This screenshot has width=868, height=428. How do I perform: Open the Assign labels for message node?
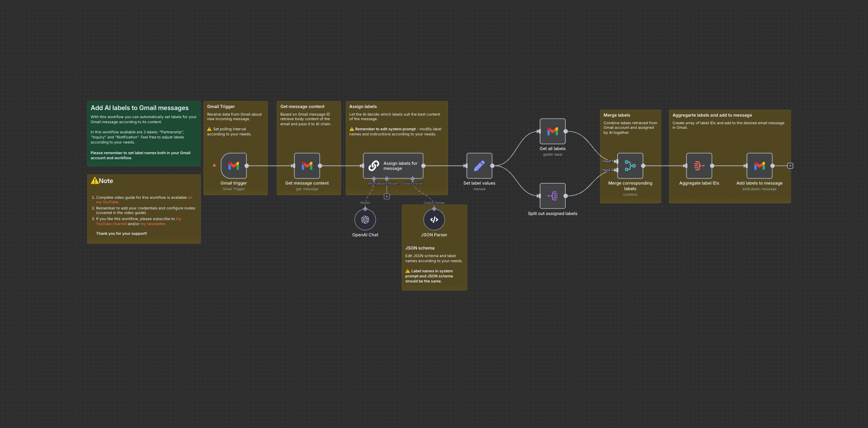point(393,166)
